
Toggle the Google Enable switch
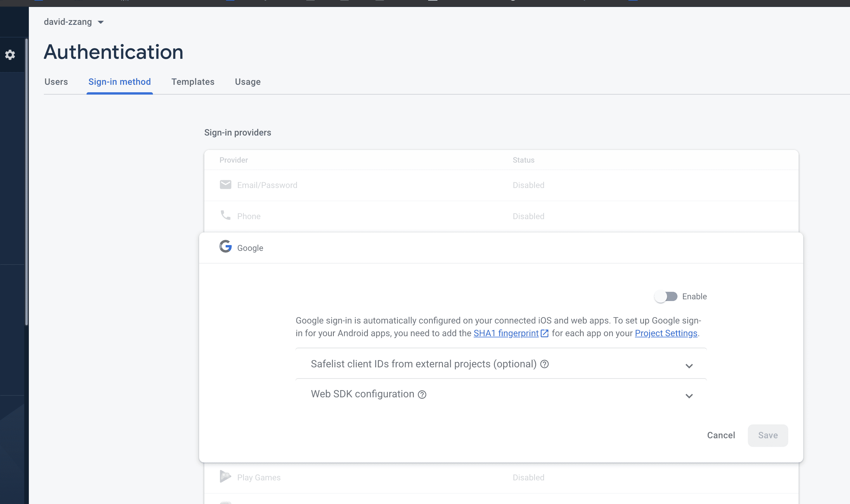(x=666, y=296)
